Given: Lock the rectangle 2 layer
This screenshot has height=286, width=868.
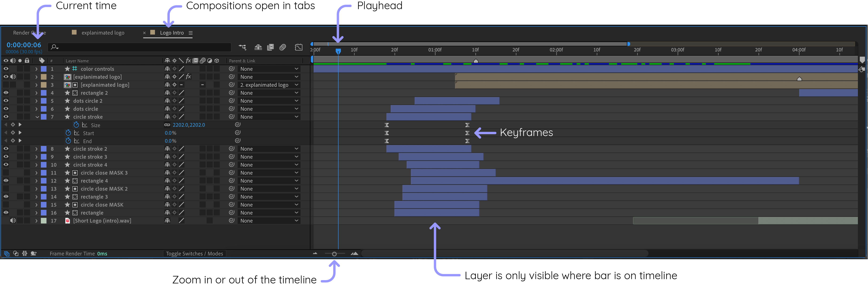Looking at the screenshot, I should click(27, 93).
